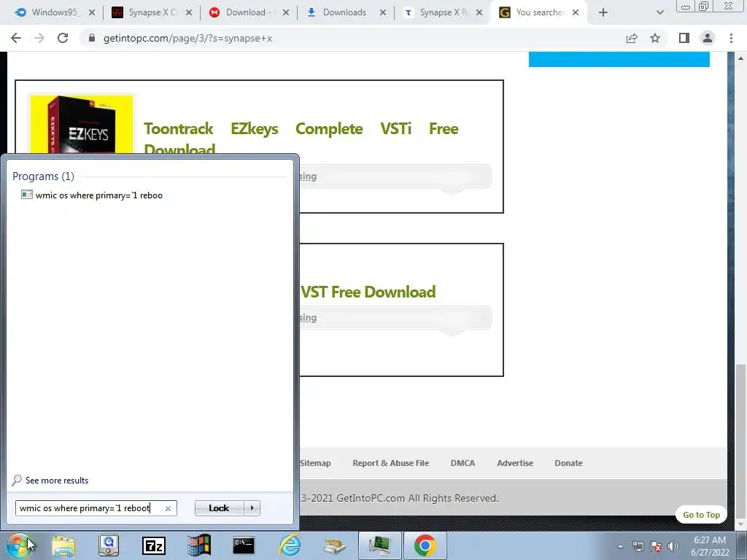Open the Donate footer link
This screenshot has height=560, width=747.
click(x=568, y=463)
